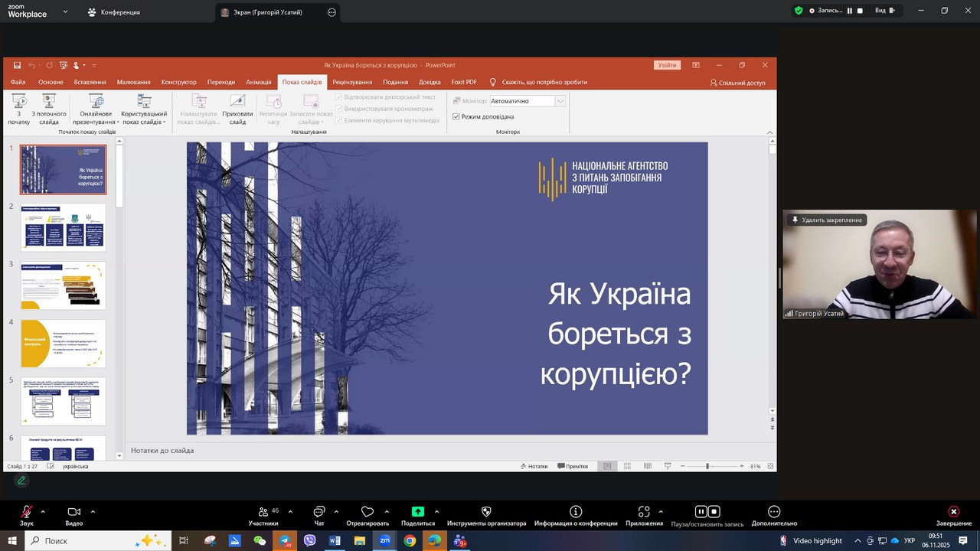Image resolution: width=980 pixels, height=551 pixels.
Task: Switch to the Анімація ribbon tab
Action: coord(259,82)
